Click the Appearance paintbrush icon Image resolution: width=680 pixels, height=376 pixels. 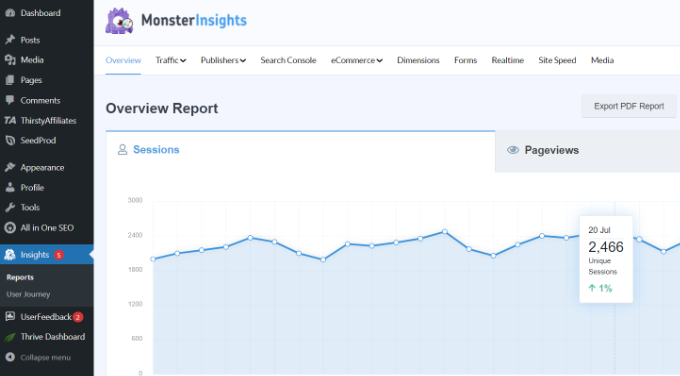(10, 167)
